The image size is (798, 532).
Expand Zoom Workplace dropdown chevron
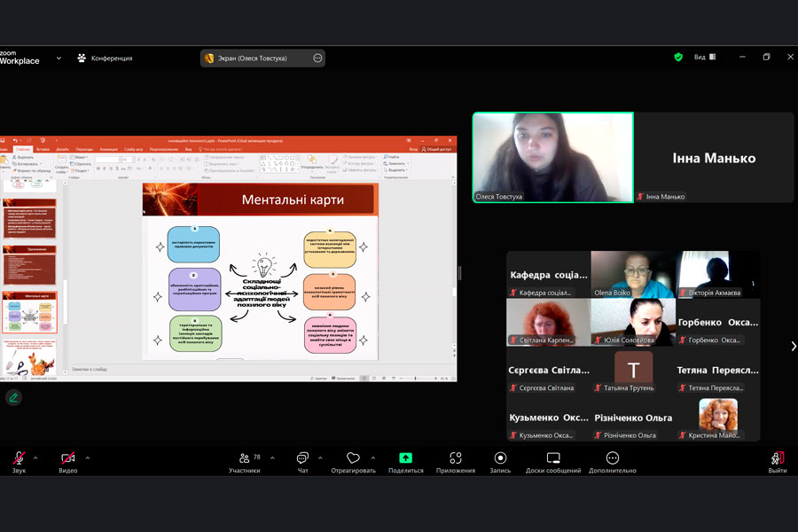click(59, 58)
